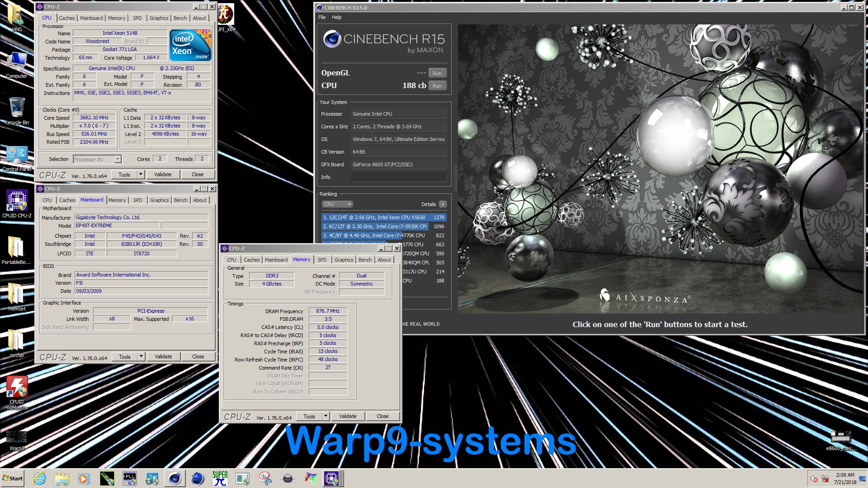Select Memory tab in Mainboard CPU-Z window

[117, 200]
